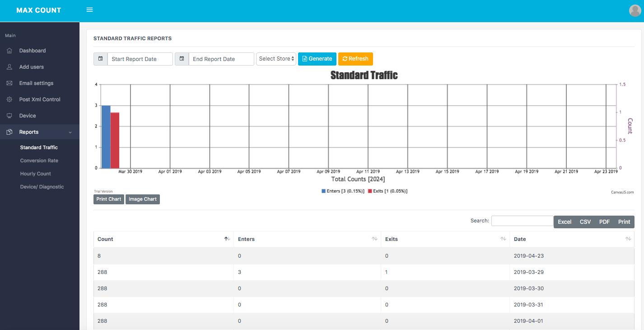Click calendar icon beside End Report Date
The image size is (644, 330).
[x=182, y=59]
